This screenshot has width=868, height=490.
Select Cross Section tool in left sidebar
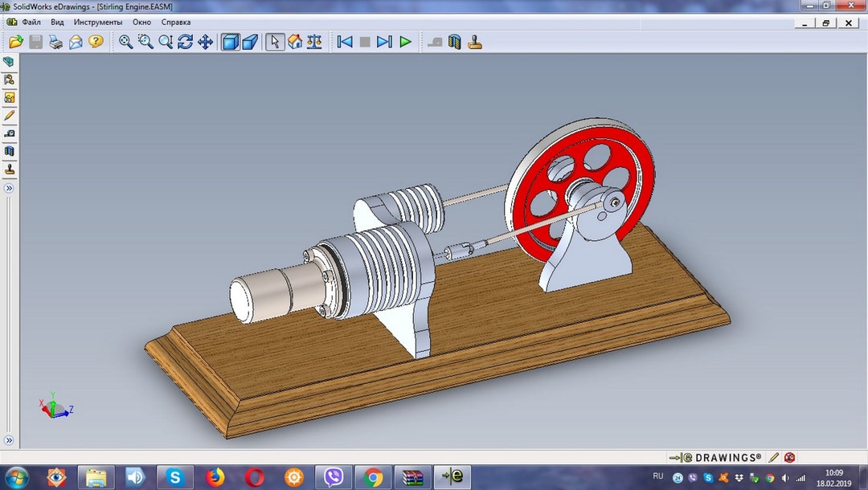(9, 151)
